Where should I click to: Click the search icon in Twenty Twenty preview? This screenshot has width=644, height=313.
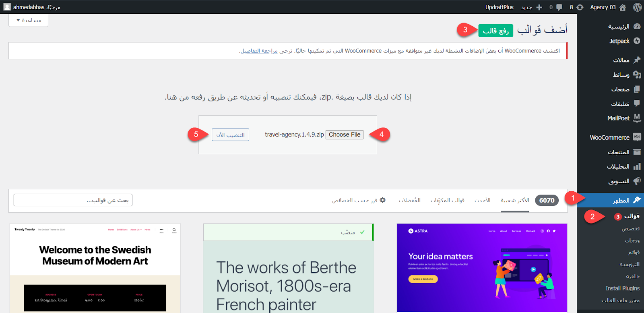[174, 230]
